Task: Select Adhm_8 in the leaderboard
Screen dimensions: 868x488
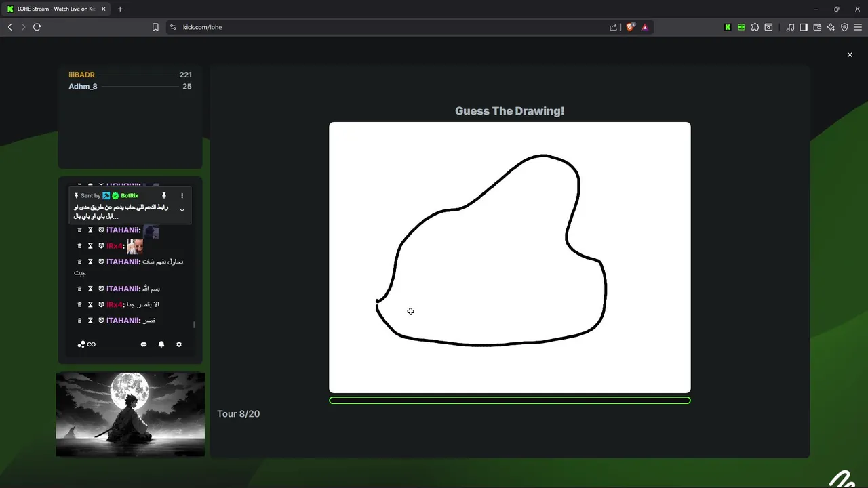Action: (83, 87)
